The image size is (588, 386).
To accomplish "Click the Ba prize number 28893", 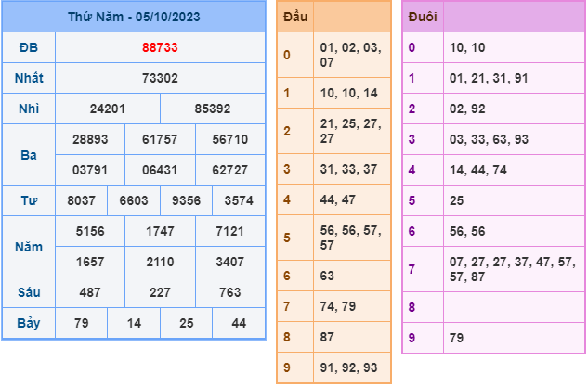I will click(90, 139).
